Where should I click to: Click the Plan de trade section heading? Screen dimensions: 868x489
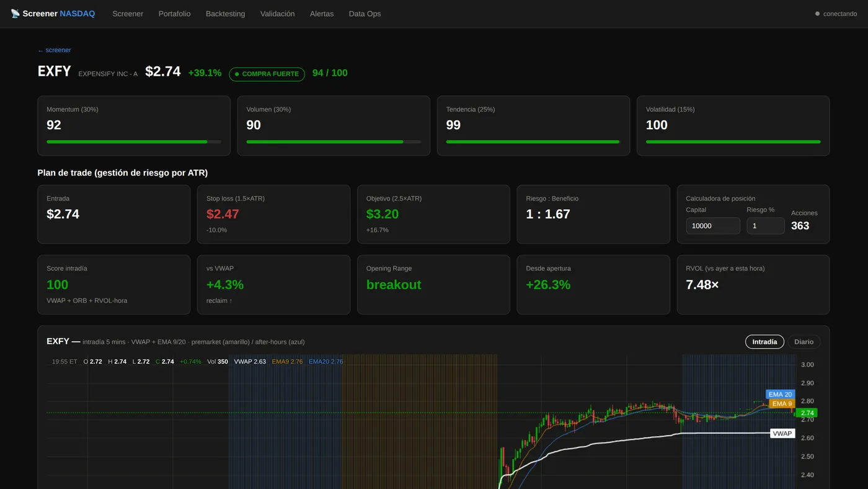[x=123, y=173]
